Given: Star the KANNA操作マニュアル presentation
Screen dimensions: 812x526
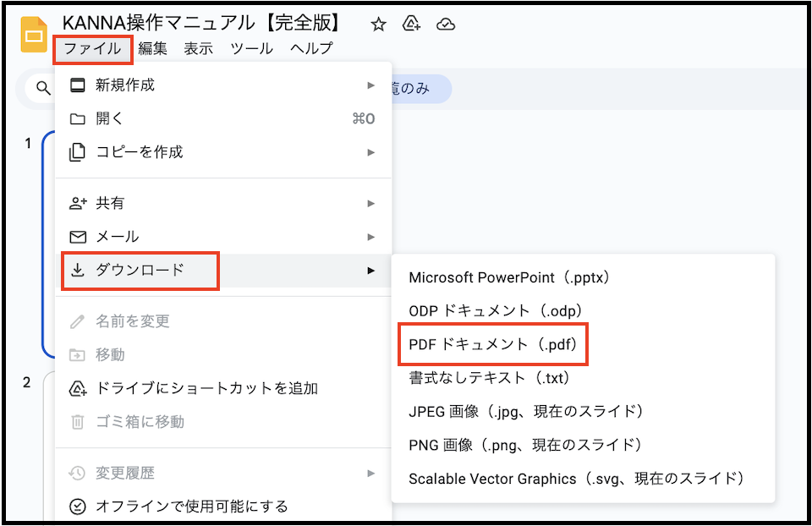Looking at the screenshot, I should coord(378,25).
